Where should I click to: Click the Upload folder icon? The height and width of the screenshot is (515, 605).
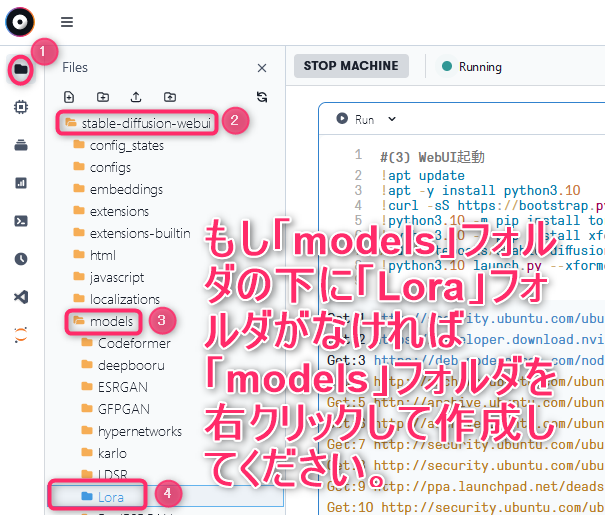pyautogui.click(x=170, y=97)
